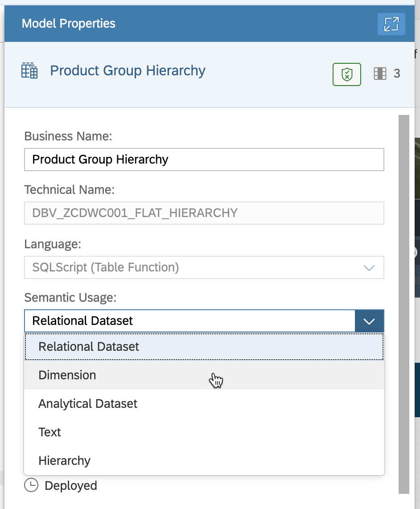Image resolution: width=420 pixels, height=509 pixels.
Task: Click the Product Group Hierarchy heading
Action: pos(128,70)
